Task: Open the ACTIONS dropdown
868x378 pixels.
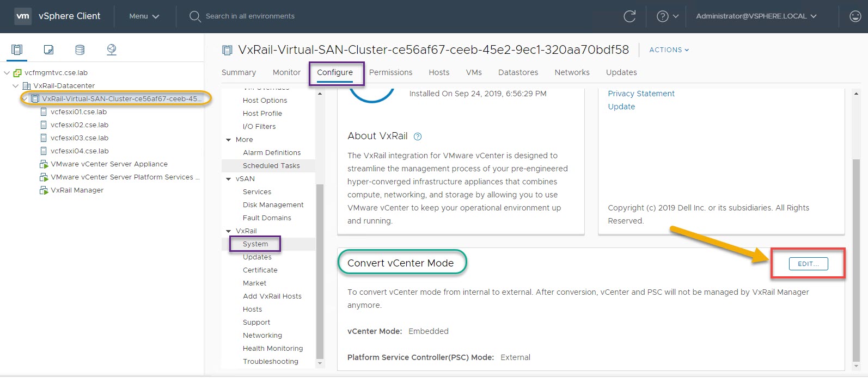Action: tap(669, 50)
